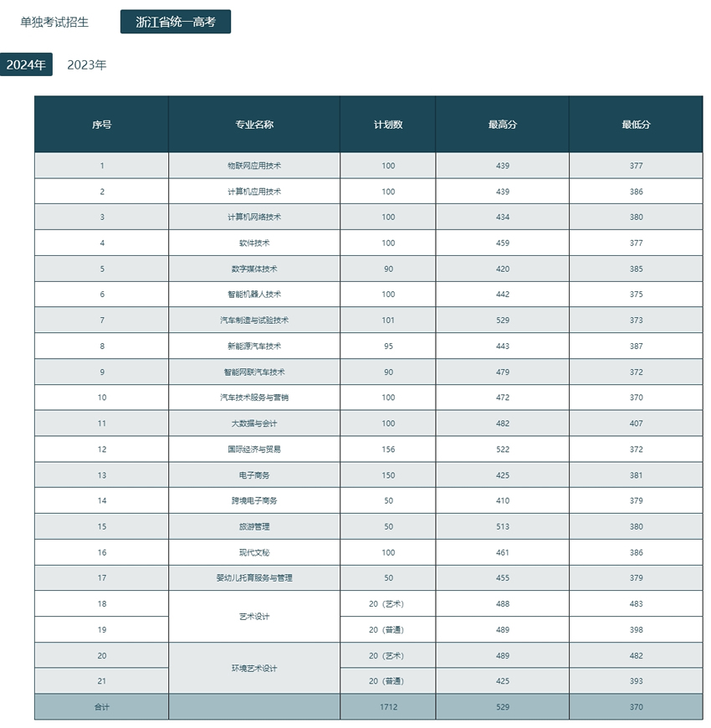Click the 软件技术 row name
Image resolution: width=711 pixels, height=728 pixels.
pyautogui.click(x=254, y=243)
